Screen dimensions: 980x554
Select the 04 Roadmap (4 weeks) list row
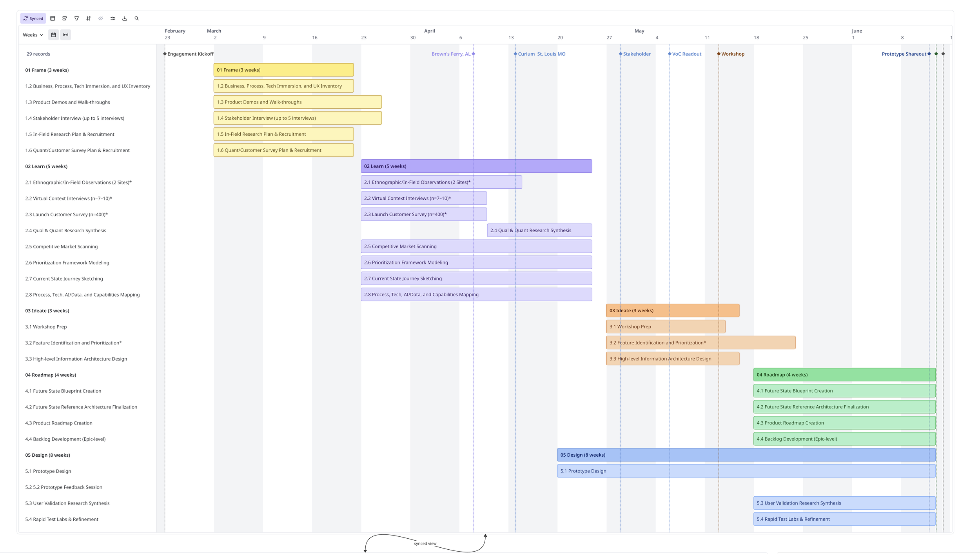(x=88, y=375)
